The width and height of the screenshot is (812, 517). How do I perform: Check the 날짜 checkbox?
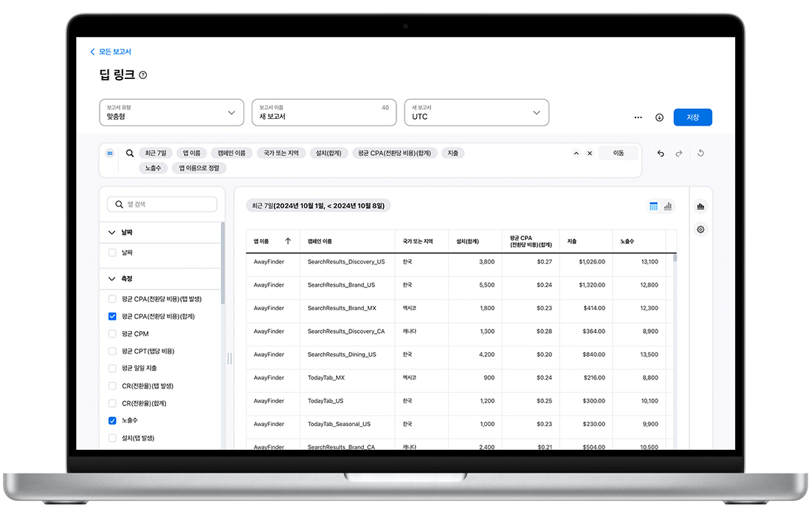pyautogui.click(x=112, y=253)
